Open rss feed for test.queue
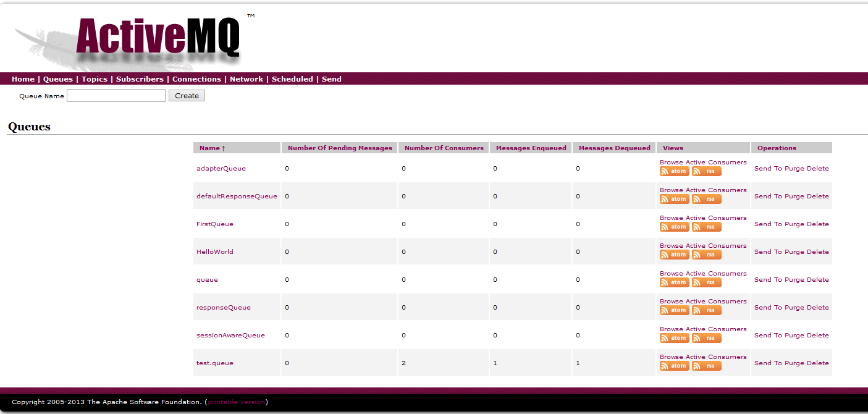868x414 pixels. [x=706, y=366]
